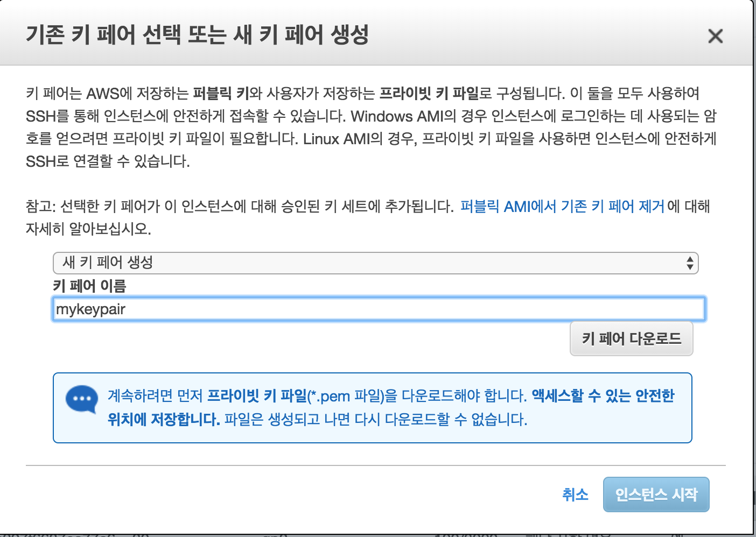The height and width of the screenshot is (537, 756).
Task: Open the '퍼블릭 AMI에서 기존 키 페어 제거' link
Action: point(562,207)
